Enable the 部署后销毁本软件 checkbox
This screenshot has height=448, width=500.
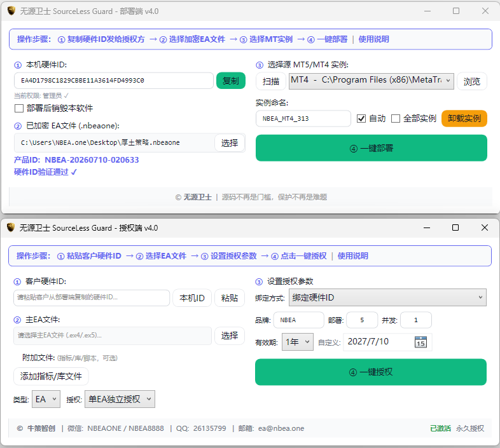coord(19,108)
